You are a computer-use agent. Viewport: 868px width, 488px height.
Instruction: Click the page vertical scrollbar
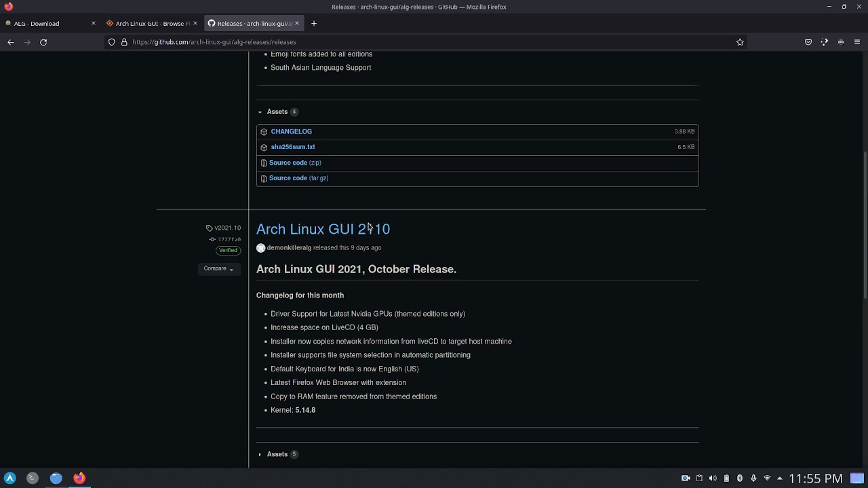865,224
